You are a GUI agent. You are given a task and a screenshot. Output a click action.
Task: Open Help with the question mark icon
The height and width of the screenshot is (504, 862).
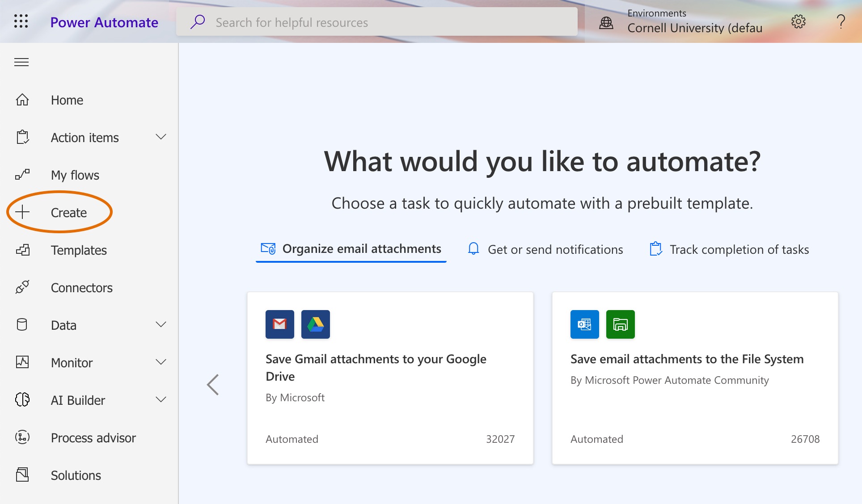(x=841, y=21)
